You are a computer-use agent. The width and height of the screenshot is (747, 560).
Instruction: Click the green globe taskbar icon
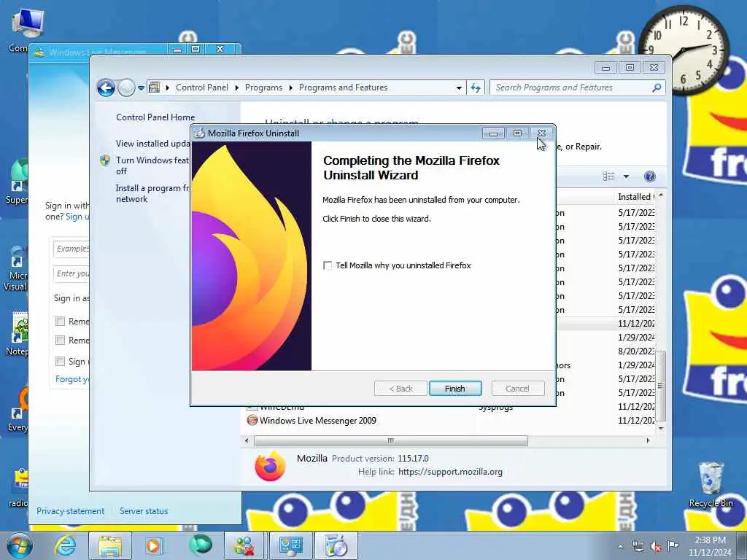point(200,545)
